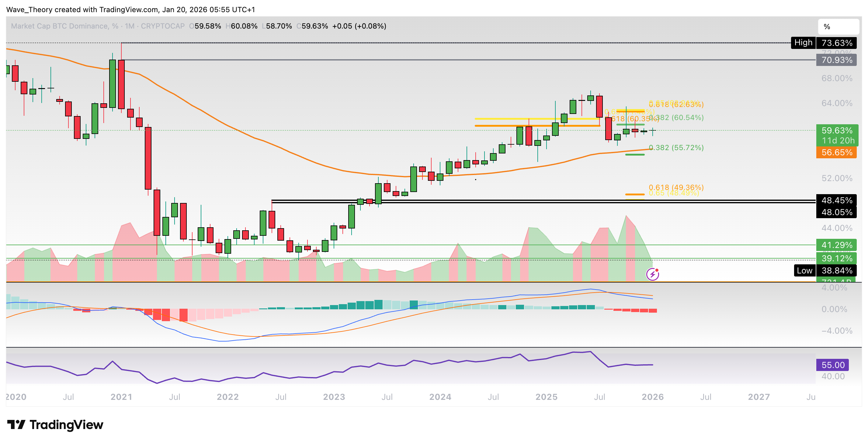Click the Market Cap BTC Dominance symbol title
The image size is (868, 443).
point(60,26)
